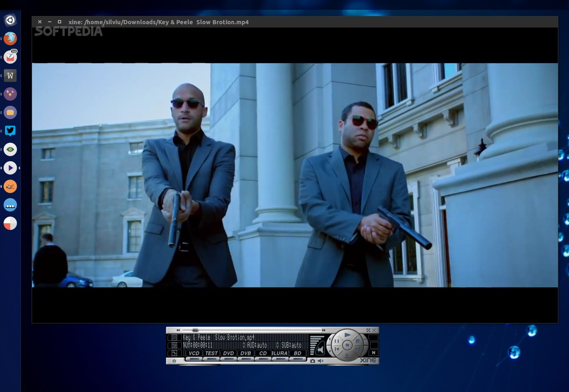Click elapsed time display 00:00:11
Viewport: 569px width, 392px height.
pos(203,345)
